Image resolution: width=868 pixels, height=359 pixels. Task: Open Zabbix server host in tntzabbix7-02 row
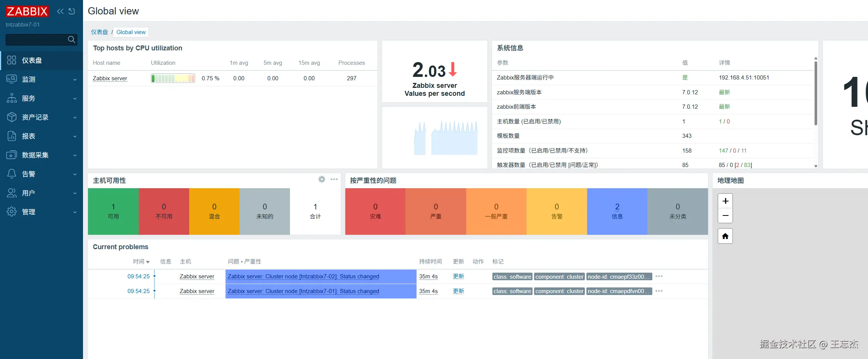[197, 276]
